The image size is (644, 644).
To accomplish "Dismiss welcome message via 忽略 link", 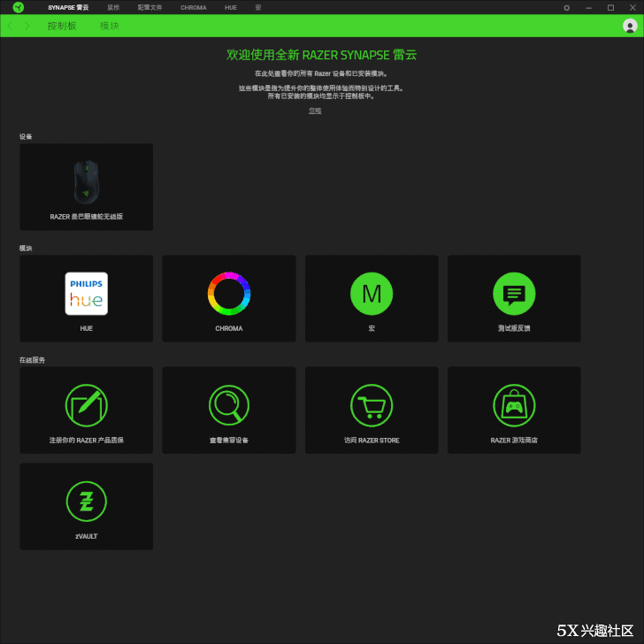I will click(x=315, y=111).
